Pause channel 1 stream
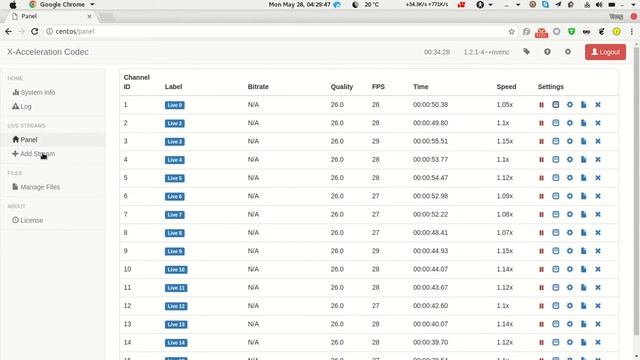The image size is (640, 360). click(541, 105)
